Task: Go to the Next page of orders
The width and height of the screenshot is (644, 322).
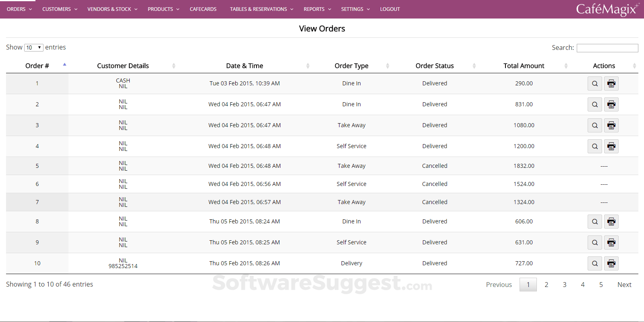Action: [624, 285]
